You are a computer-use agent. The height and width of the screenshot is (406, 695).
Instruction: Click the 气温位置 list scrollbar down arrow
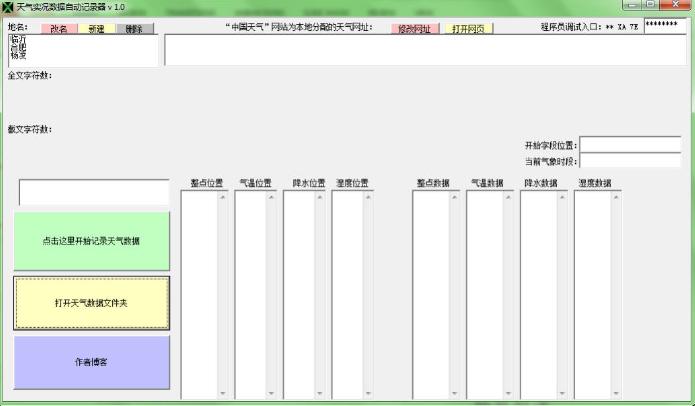pyautogui.click(x=270, y=393)
